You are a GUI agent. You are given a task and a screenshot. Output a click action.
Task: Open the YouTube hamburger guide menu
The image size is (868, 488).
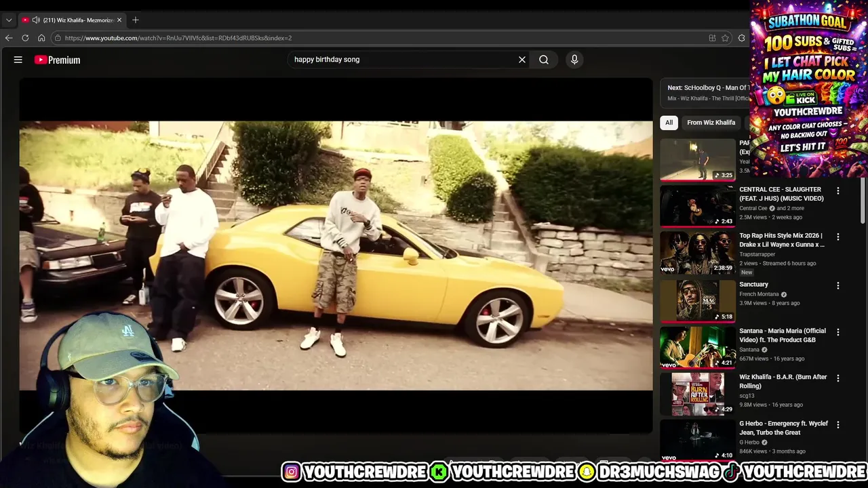coord(18,60)
